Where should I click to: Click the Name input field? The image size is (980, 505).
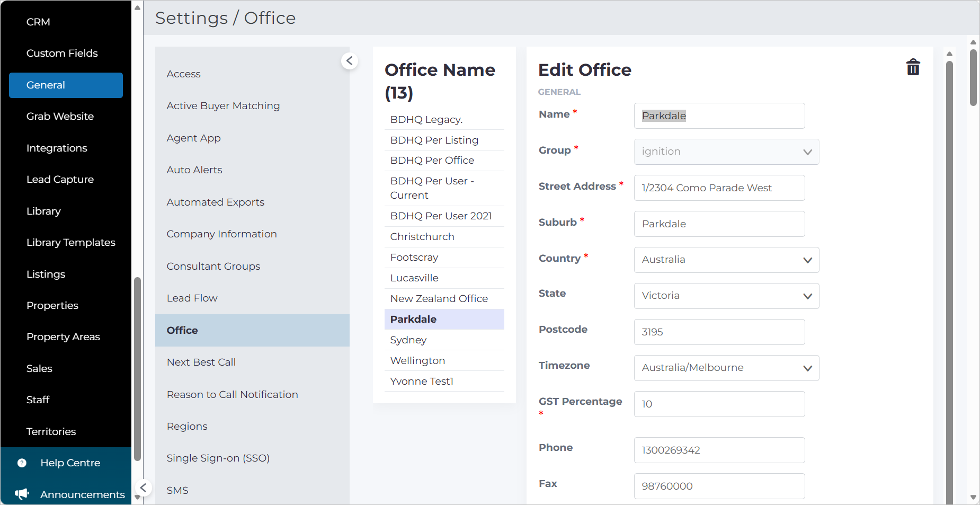click(x=719, y=116)
